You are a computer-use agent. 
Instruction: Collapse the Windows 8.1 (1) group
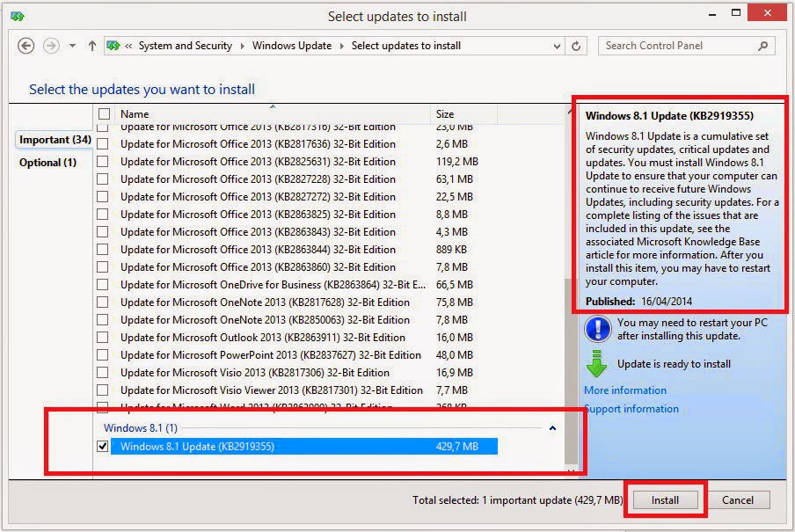tap(552, 428)
